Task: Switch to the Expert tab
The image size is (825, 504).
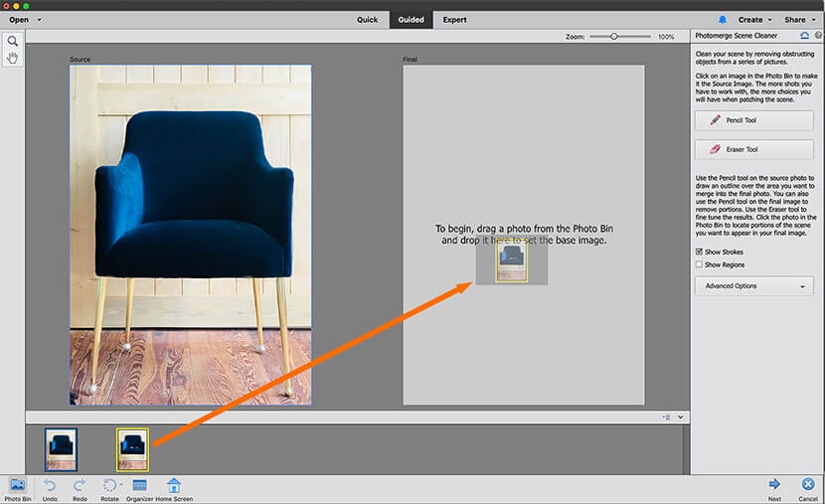Action: click(454, 19)
